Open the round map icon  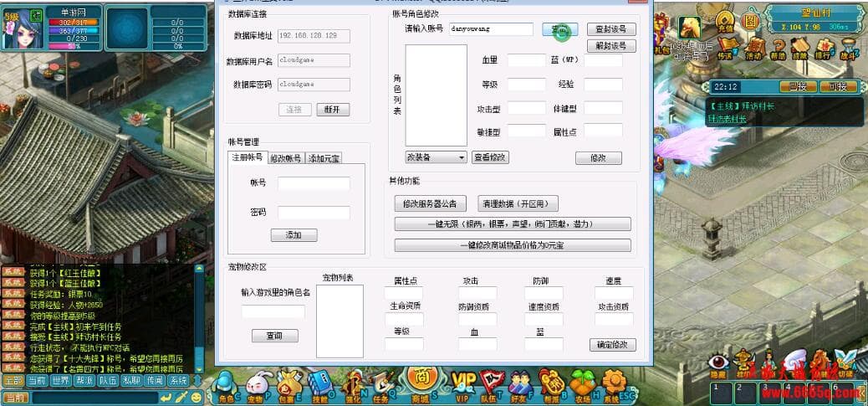(750, 22)
